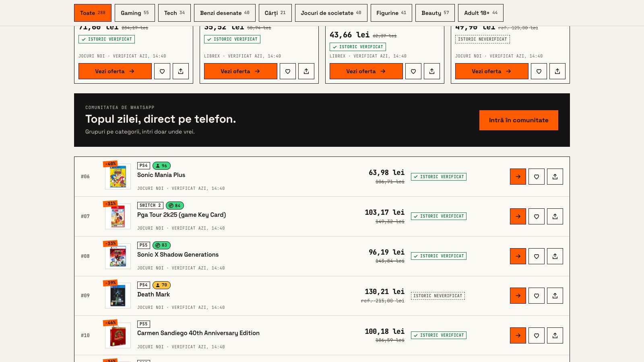Share the Death Mark deal
644x362 pixels.
(x=555, y=296)
